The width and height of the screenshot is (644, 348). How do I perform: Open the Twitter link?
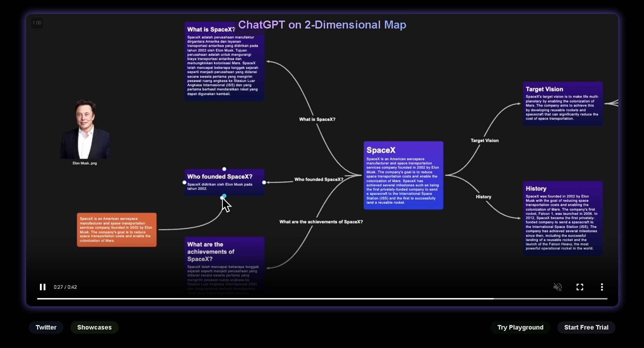pos(46,327)
